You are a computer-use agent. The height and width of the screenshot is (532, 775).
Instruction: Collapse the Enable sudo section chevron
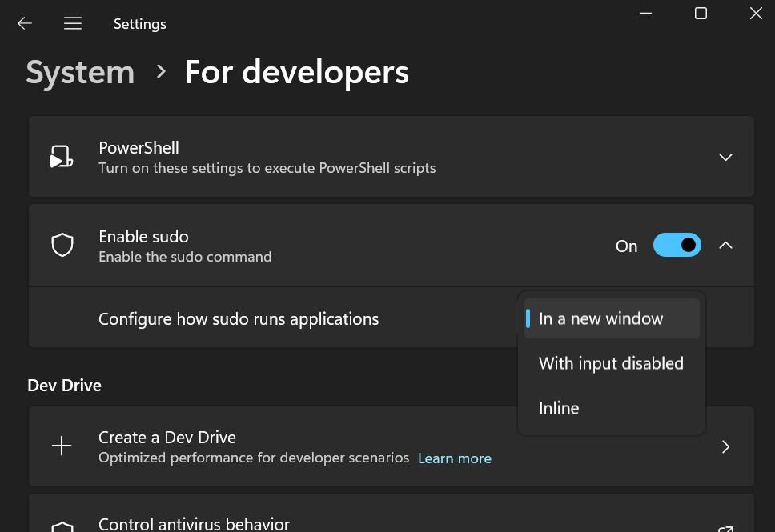[725, 246]
